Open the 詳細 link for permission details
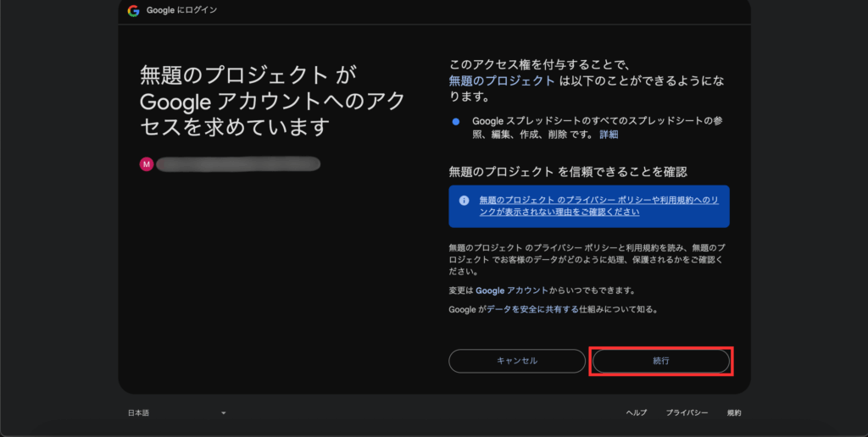Screen dimensions: 868x437 (x=609, y=135)
